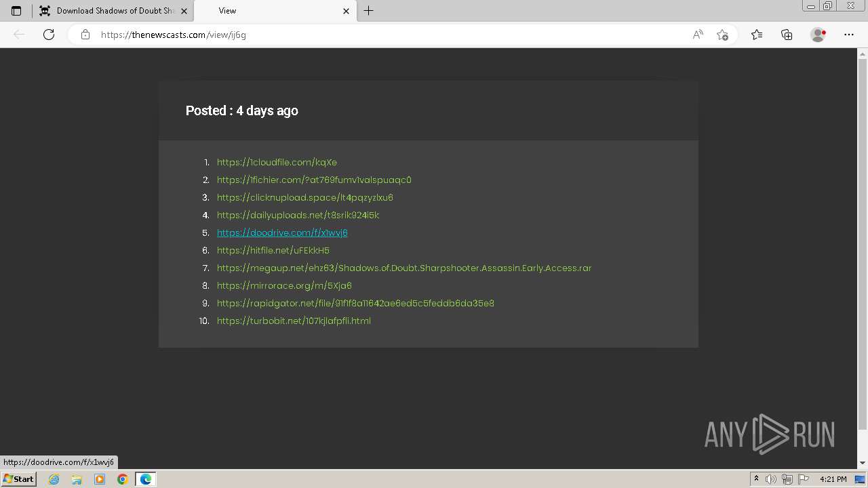Open the Windows Start menu
Screen dimensions: 868x488
point(18,479)
